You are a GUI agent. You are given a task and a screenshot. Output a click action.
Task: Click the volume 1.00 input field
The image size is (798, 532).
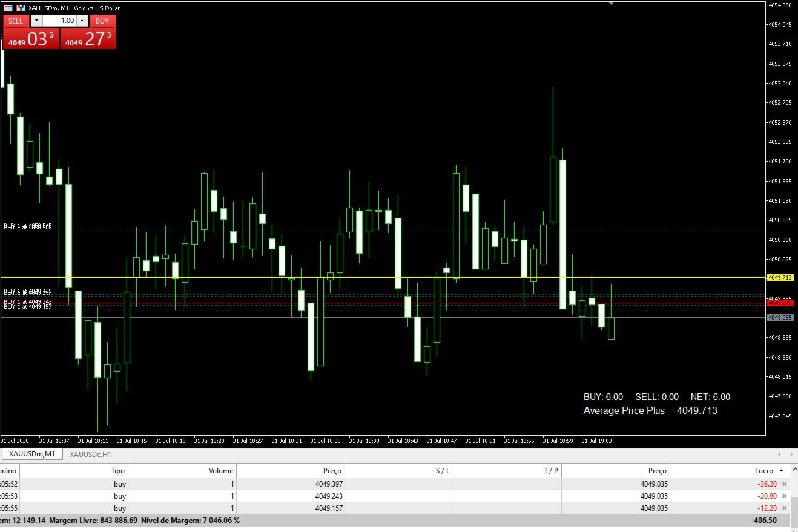[59, 21]
